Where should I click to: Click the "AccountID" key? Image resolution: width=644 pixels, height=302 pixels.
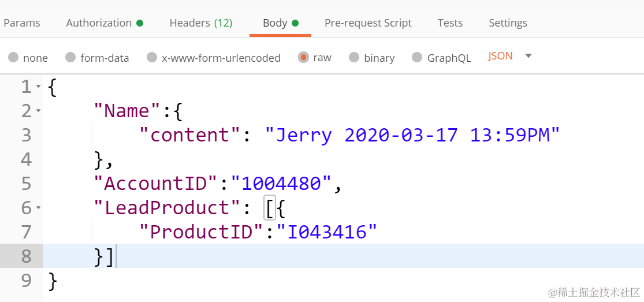[156, 183]
